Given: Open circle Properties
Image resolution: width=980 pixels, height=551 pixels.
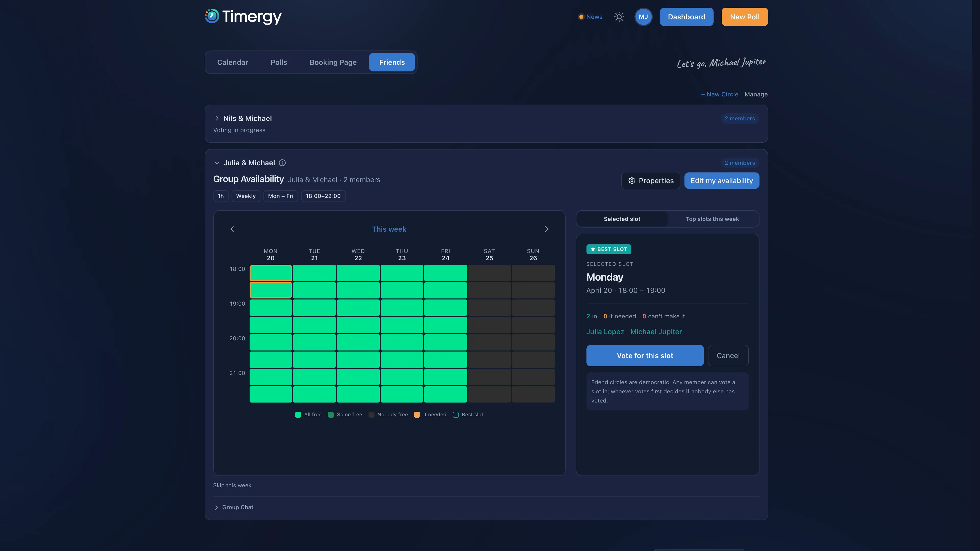Looking at the screenshot, I should point(651,181).
